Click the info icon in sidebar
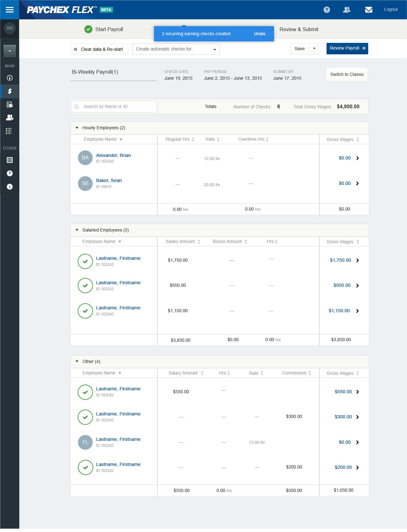The height and width of the screenshot is (532, 407). 10,187
